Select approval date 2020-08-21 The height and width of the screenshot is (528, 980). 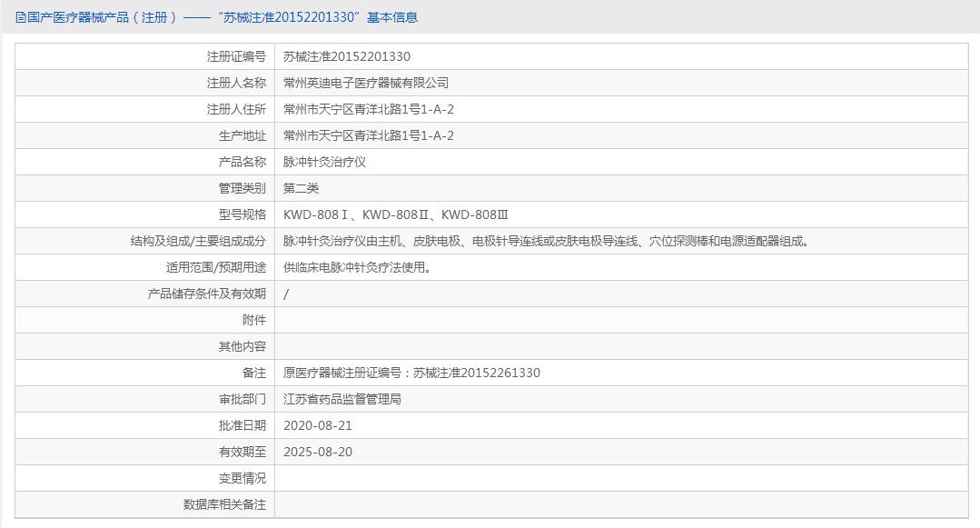[x=318, y=425]
